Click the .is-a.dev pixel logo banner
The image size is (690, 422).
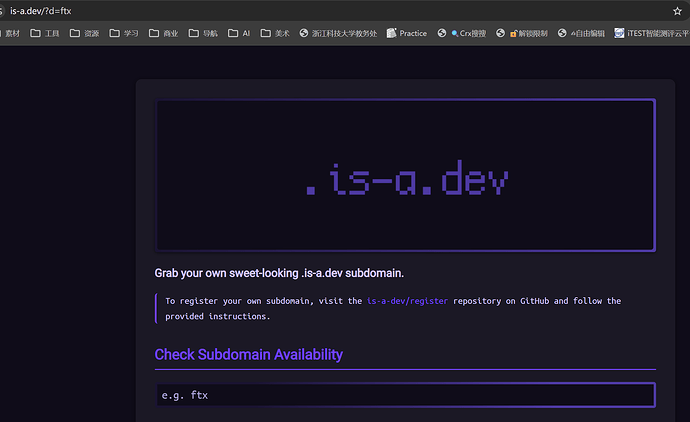[x=405, y=176]
